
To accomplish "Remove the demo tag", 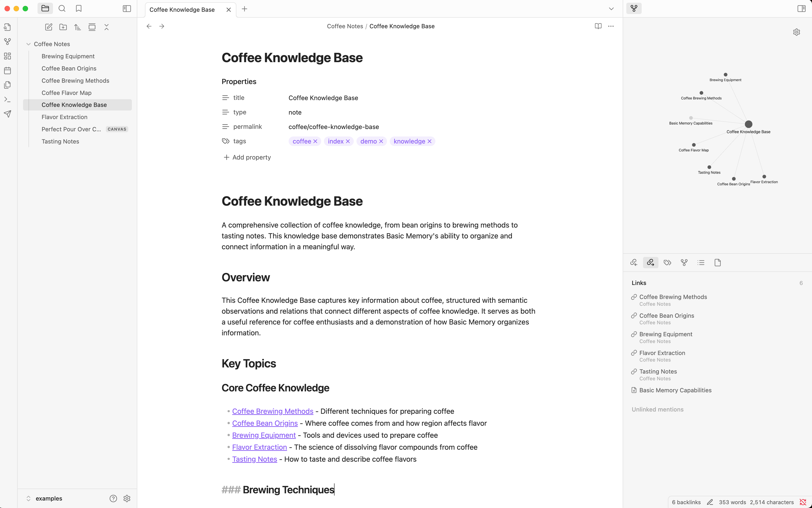I will click(x=381, y=141).
